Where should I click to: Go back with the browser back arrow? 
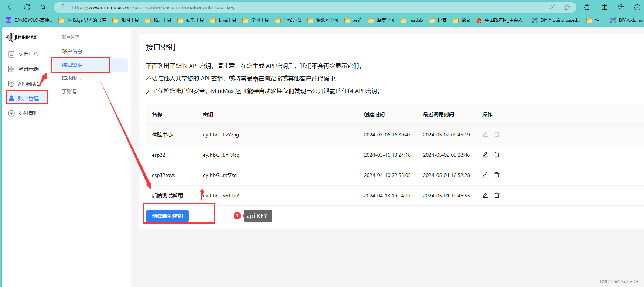click(11, 7)
